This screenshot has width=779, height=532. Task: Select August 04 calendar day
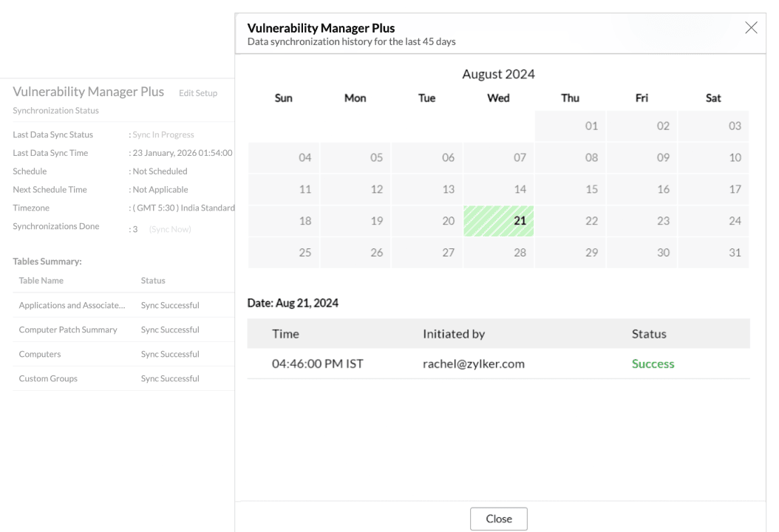[283, 158]
